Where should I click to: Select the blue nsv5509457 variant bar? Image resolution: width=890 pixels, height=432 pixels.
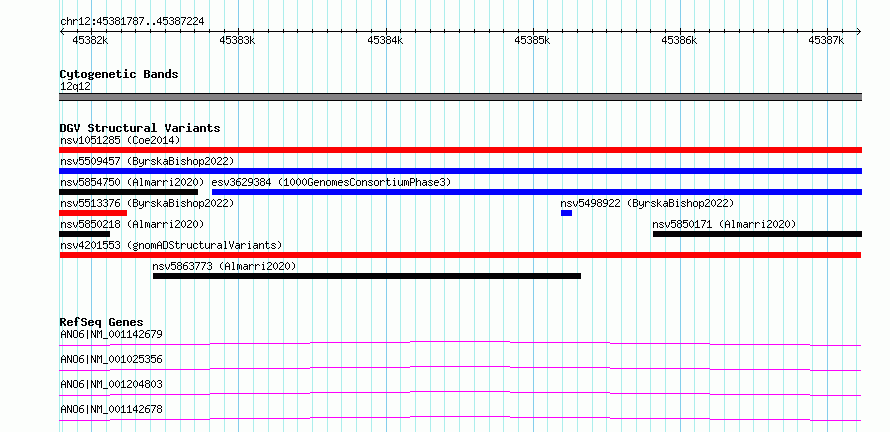(x=460, y=171)
